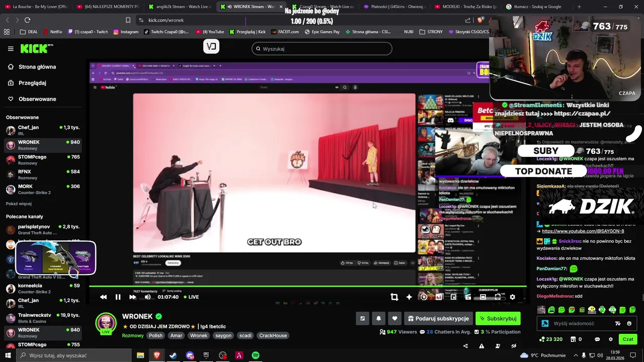The image size is (644, 362).
Task: Send message with the Czat button
Action: coord(628,339)
